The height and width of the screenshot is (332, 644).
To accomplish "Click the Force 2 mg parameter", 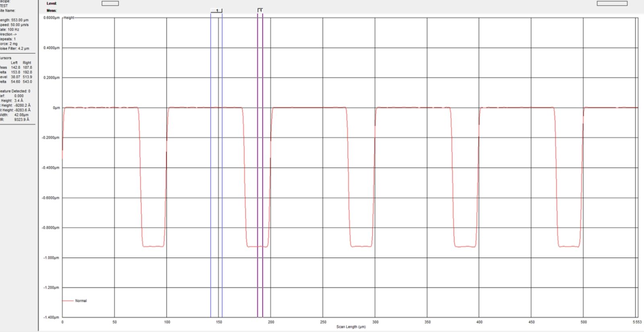I will point(9,43).
